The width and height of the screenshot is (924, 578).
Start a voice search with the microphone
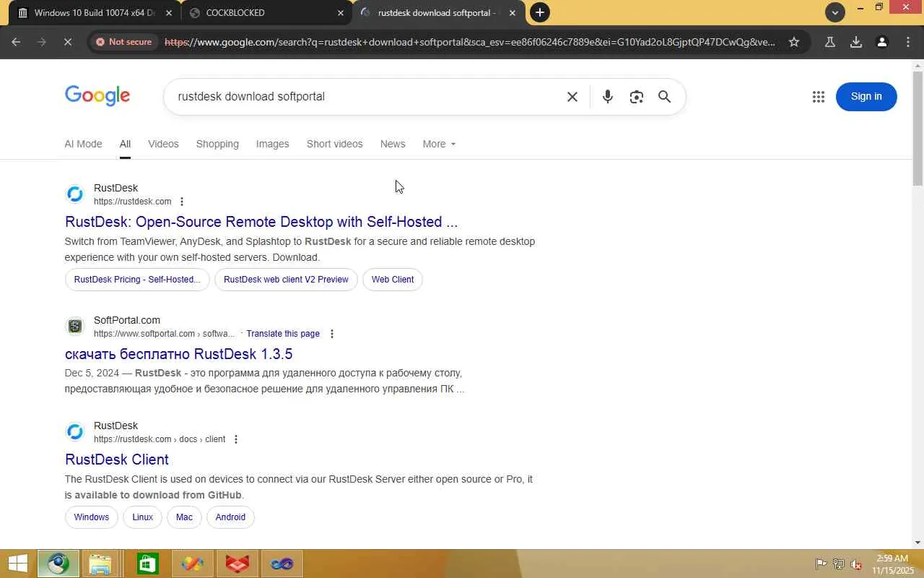click(608, 97)
